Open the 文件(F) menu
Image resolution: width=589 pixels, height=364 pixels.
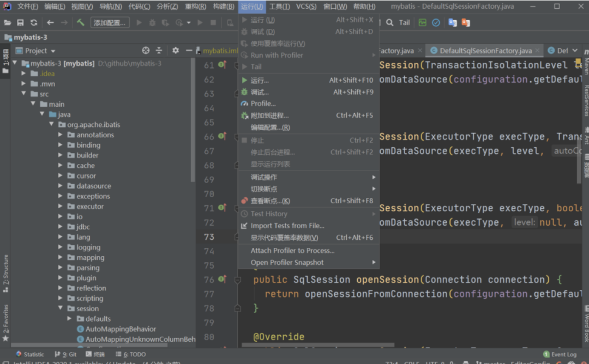pyautogui.click(x=27, y=7)
